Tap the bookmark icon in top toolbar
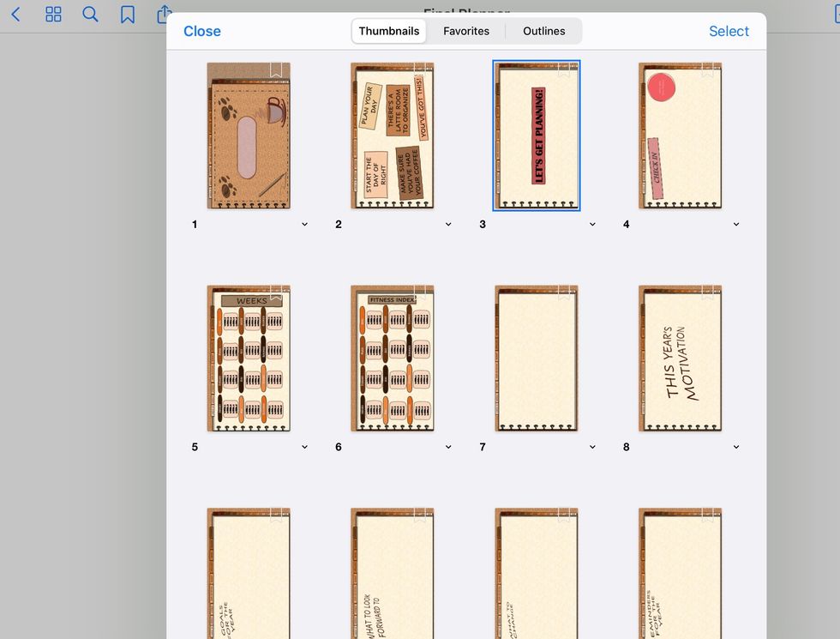 click(x=127, y=15)
